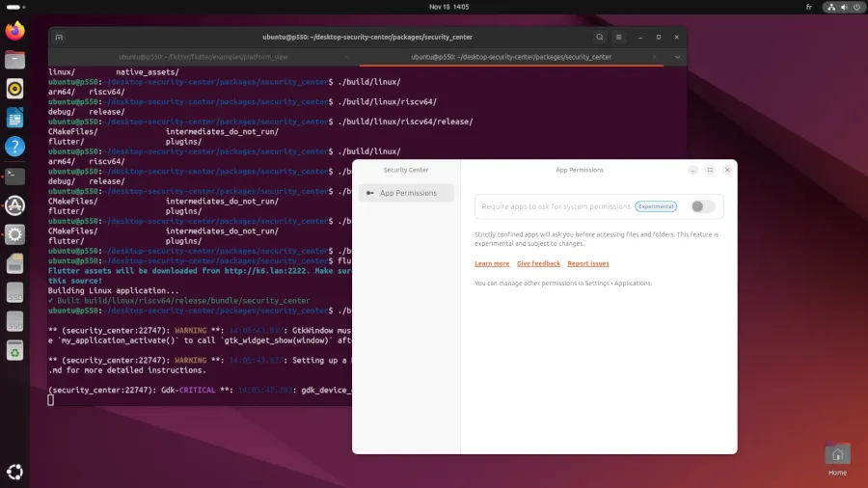
Task: Click the new tab icon in terminal
Action: [59, 38]
